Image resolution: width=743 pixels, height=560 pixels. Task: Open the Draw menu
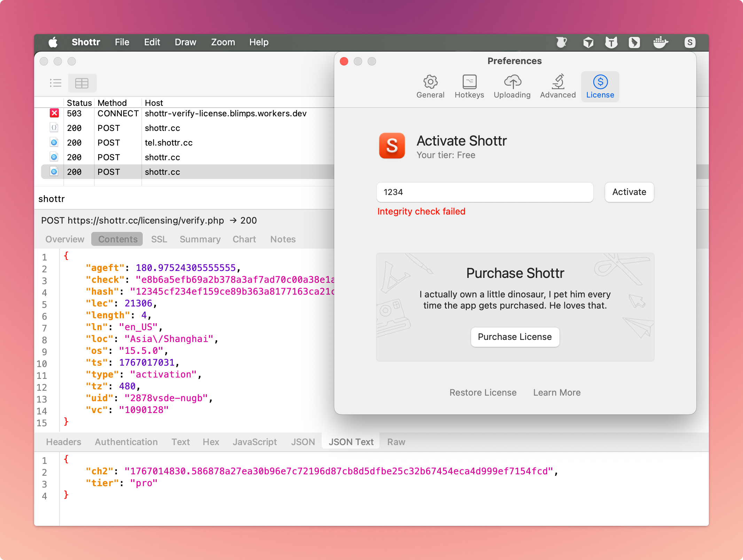185,42
